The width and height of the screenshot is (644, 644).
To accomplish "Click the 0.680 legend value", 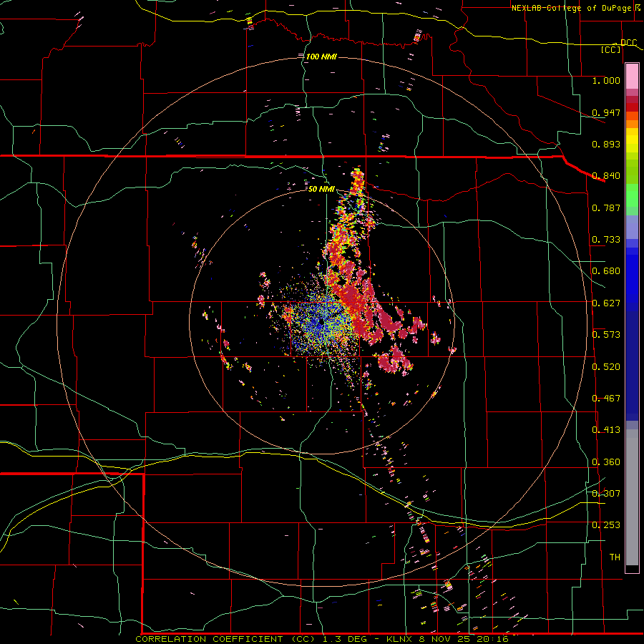I will 606,271.
